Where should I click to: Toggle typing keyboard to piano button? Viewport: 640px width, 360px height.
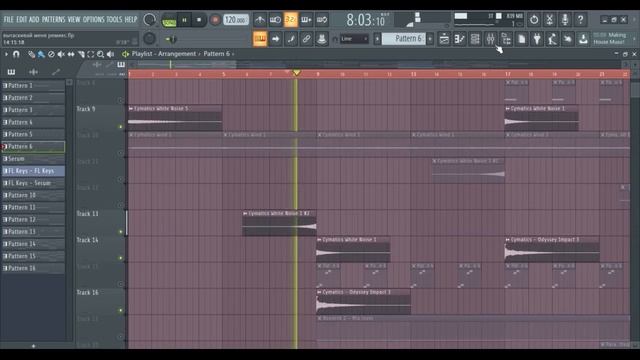[x=260, y=39]
